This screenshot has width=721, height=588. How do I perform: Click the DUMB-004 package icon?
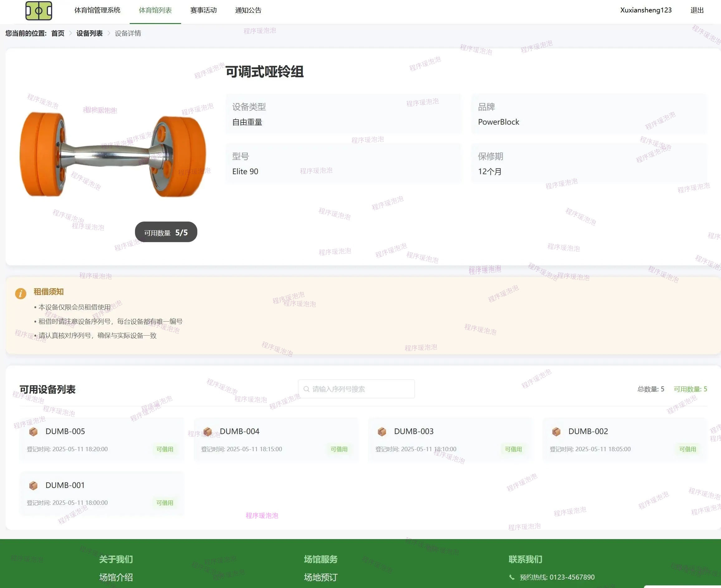coord(208,432)
